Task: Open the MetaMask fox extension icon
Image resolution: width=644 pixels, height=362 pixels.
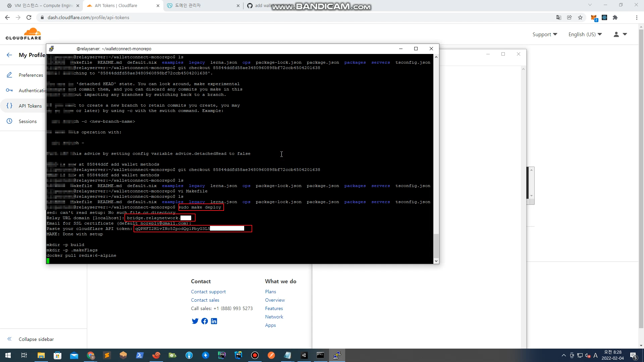Action: (593, 17)
